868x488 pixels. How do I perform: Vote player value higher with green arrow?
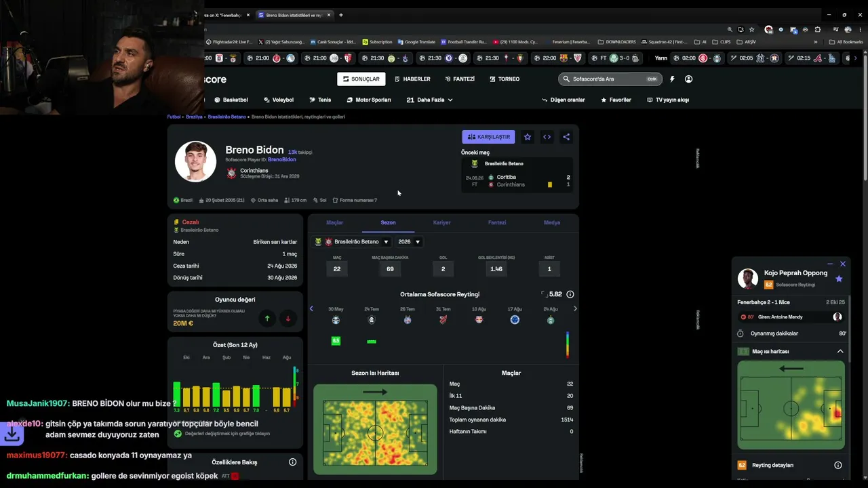pyautogui.click(x=267, y=319)
